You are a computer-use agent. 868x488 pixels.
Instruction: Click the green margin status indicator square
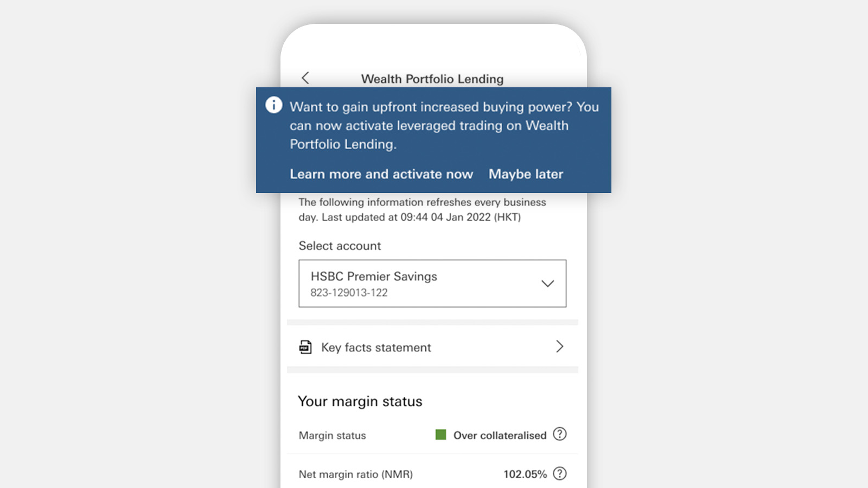click(x=441, y=435)
